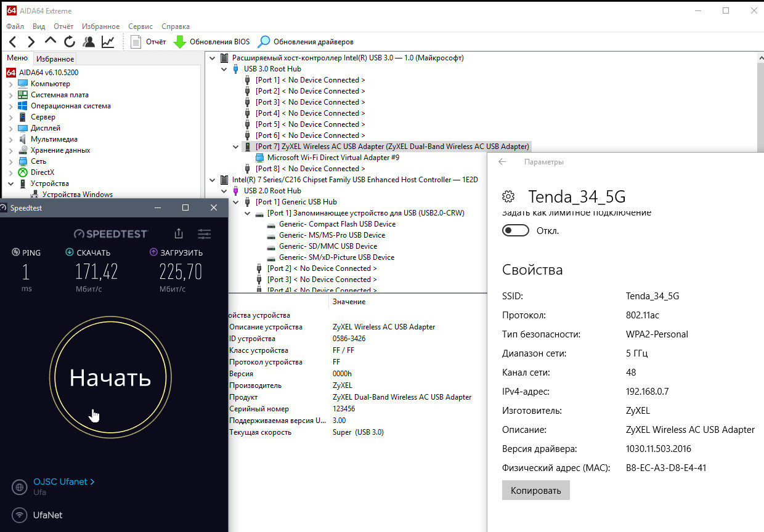Collapse the Устройства tree node

(x=10, y=183)
